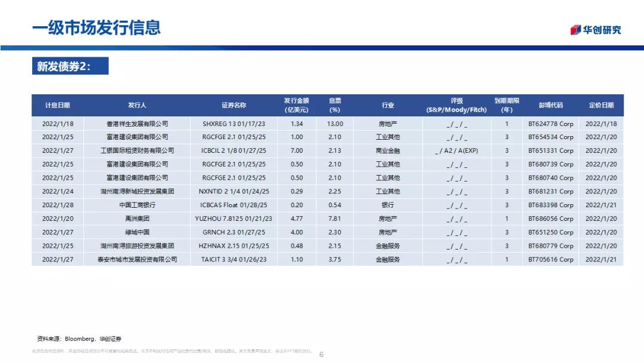Click the 发行金额 (亿美元) column header
Viewport: 644px width, 363px height.
296,105
